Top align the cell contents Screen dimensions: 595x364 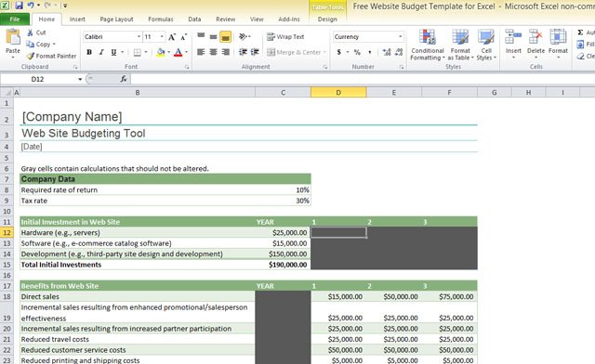click(201, 36)
